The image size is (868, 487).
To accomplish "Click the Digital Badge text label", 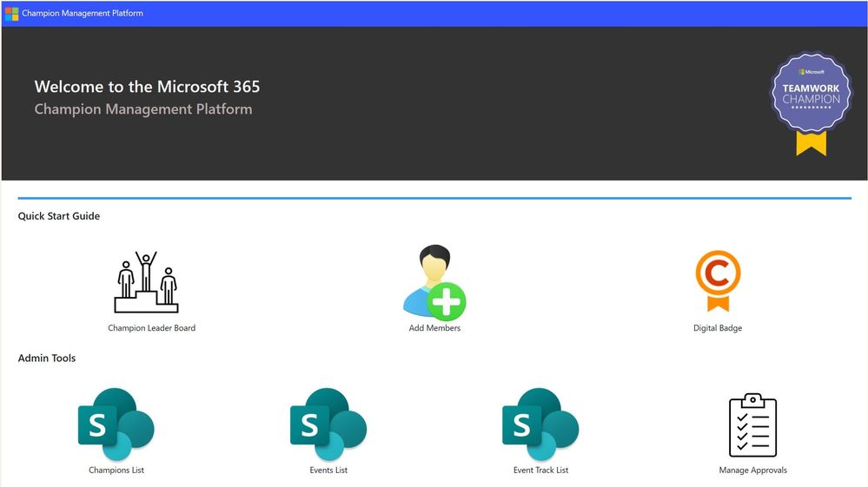I will click(x=718, y=328).
